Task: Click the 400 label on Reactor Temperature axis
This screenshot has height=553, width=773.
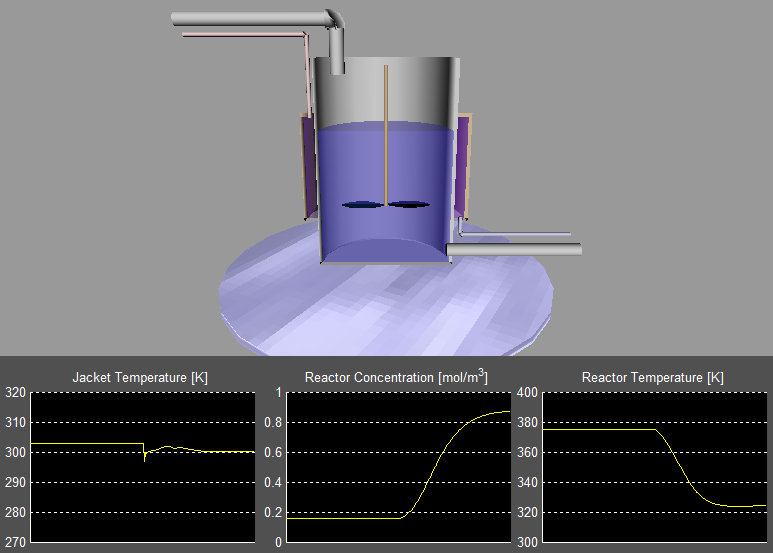Action: click(527, 392)
